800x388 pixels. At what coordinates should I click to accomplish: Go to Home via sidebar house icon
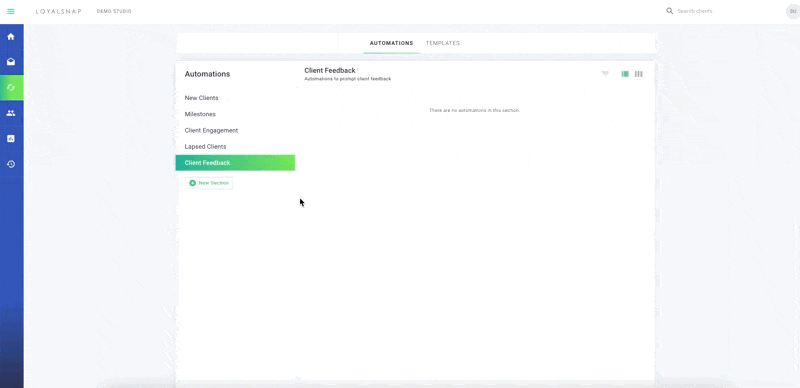coord(11,37)
